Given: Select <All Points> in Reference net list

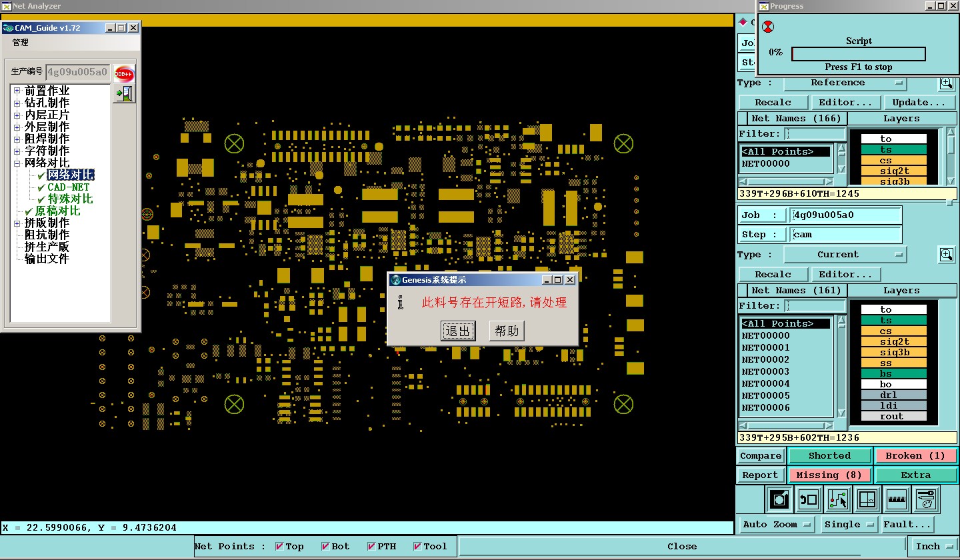Looking at the screenshot, I should click(786, 152).
